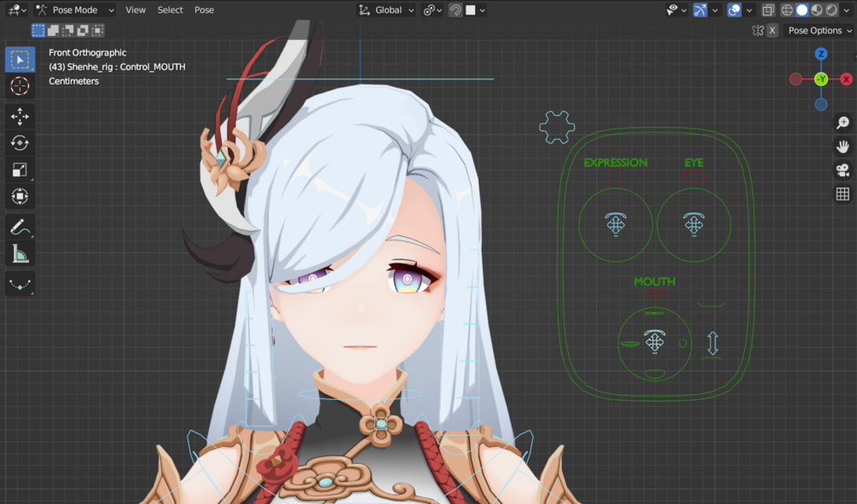Select the 3D Cursor tool
Image resolution: width=857 pixels, height=504 pixels.
(20, 86)
